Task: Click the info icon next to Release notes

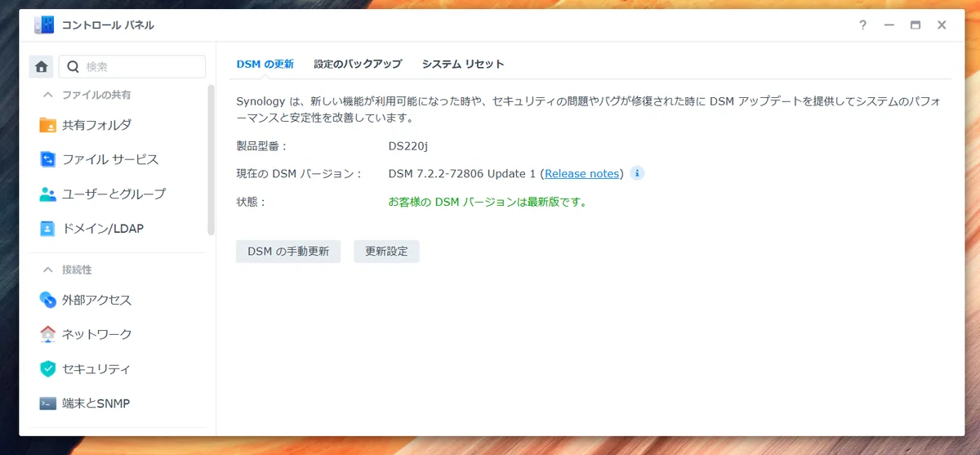Action: [637, 173]
